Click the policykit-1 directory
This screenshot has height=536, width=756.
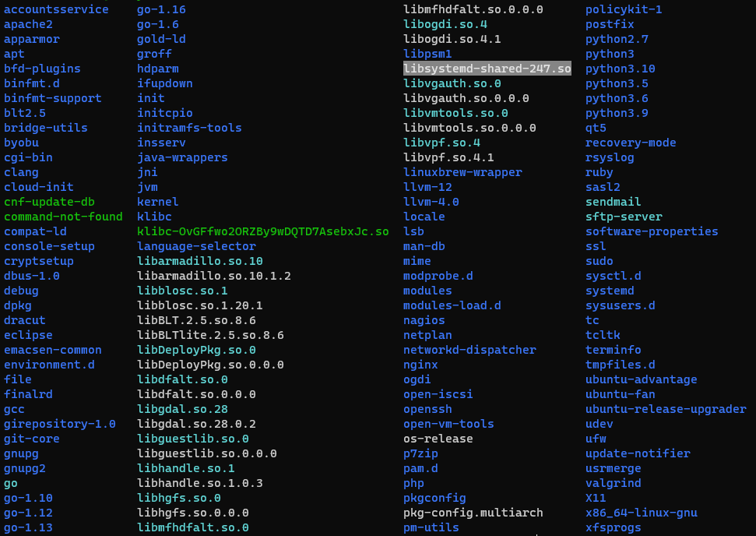click(624, 9)
